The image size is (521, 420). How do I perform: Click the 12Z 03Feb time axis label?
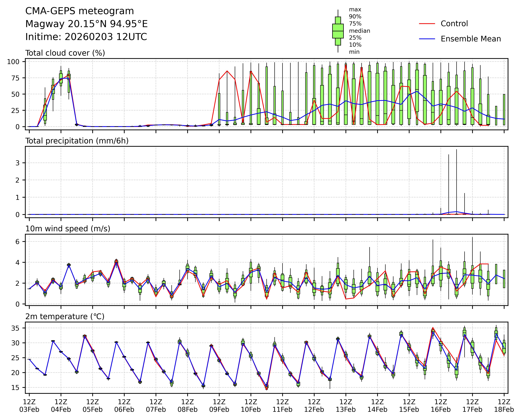click(x=29, y=406)
